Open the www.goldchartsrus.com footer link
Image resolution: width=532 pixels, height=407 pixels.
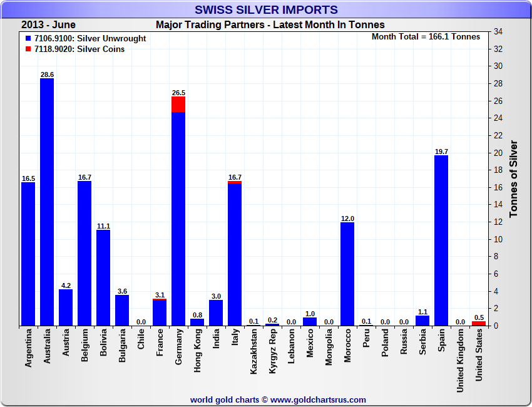tap(318, 399)
